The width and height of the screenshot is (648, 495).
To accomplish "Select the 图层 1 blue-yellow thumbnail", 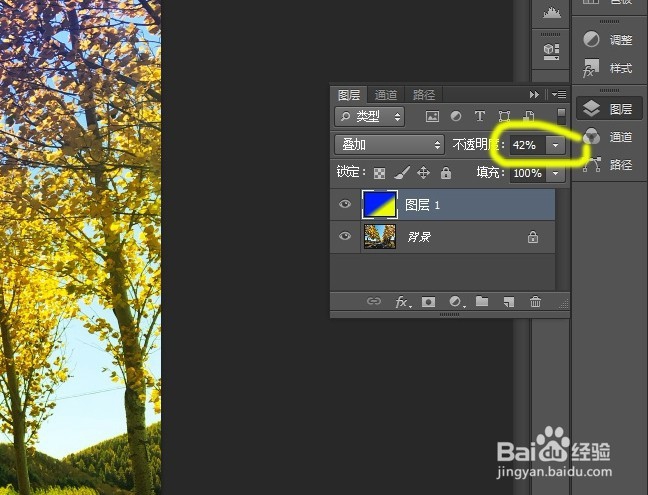I will (380, 205).
